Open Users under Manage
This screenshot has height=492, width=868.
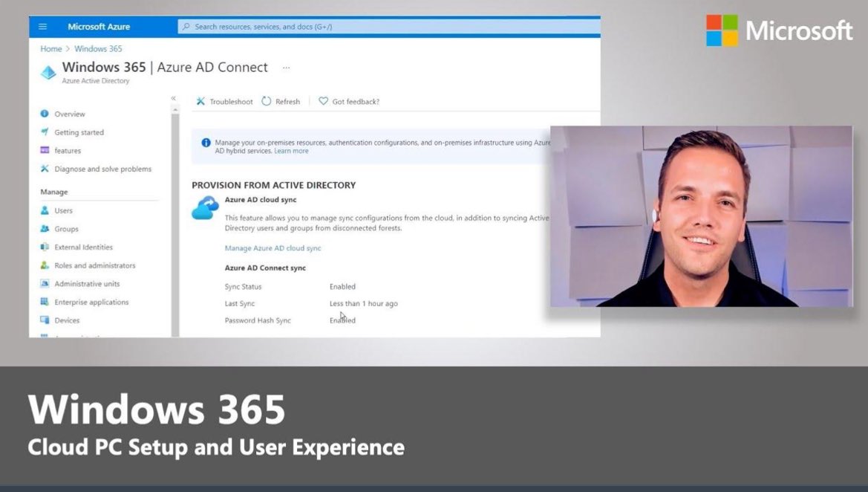coord(64,210)
